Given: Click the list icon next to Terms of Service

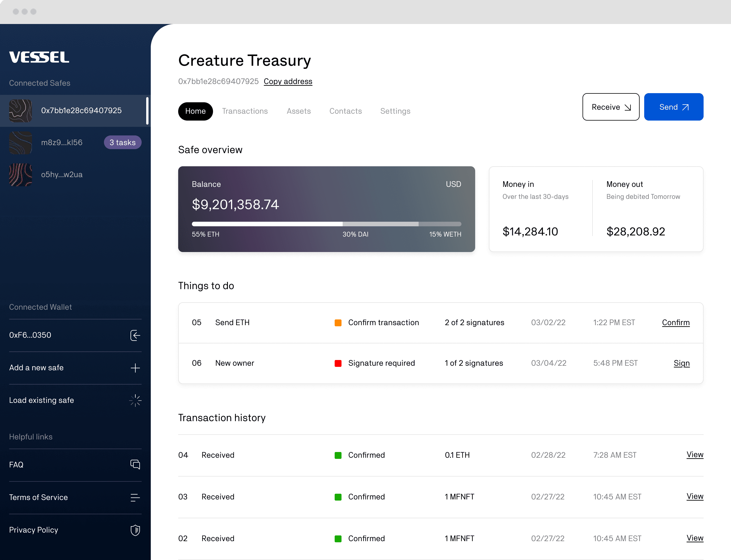Looking at the screenshot, I should click(135, 497).
